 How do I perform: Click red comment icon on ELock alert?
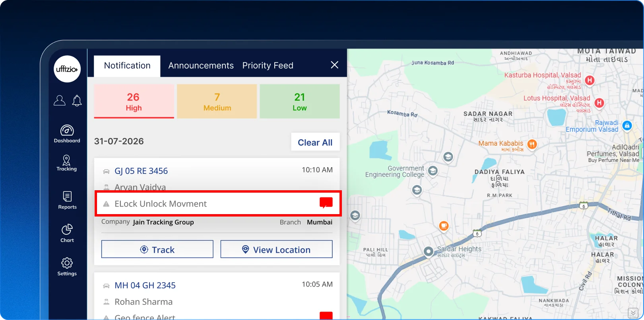click(x=326, y=203)
